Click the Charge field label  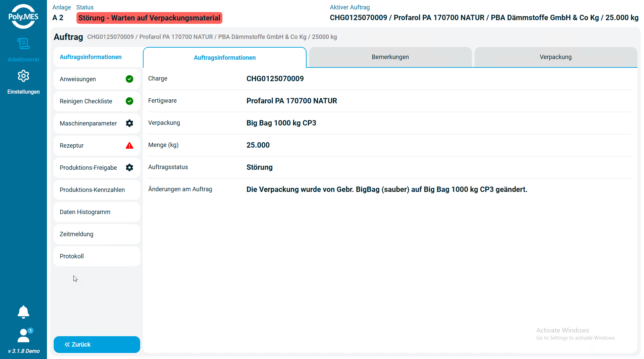(158, 79)
